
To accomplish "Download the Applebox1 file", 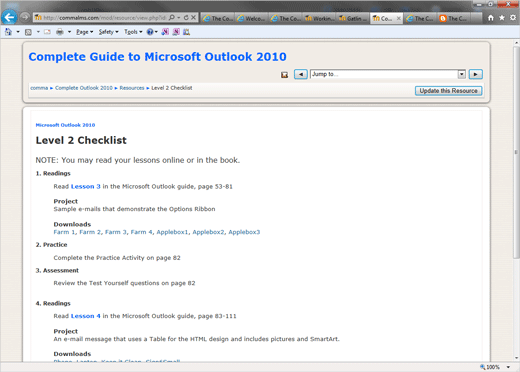I will (x=172, y=232).
